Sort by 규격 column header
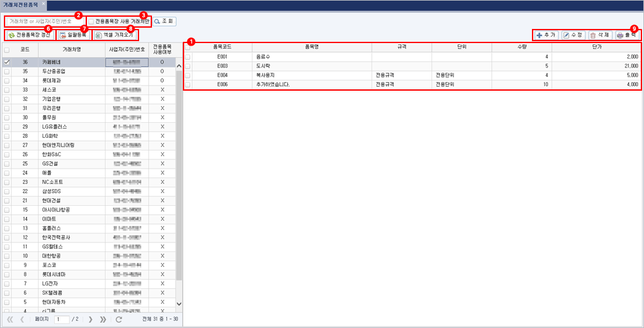Screen dimensions: 644x328 click(402, 47)
